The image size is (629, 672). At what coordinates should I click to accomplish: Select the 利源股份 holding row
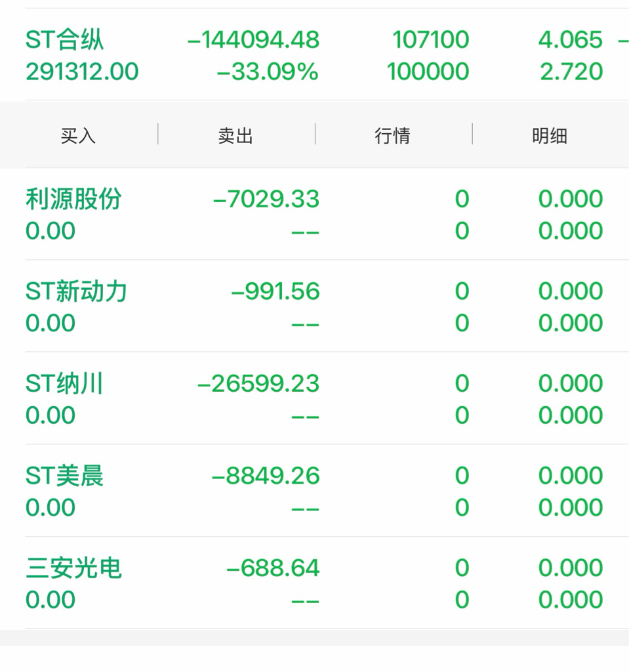(73, 199)
